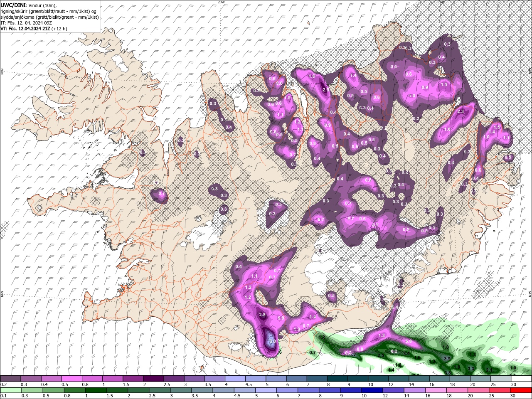The height and width of the screenshot is (399, 532).
Task: Click the title text 'UWC/DINI: Vindur (10m),'
Action: 28,5
